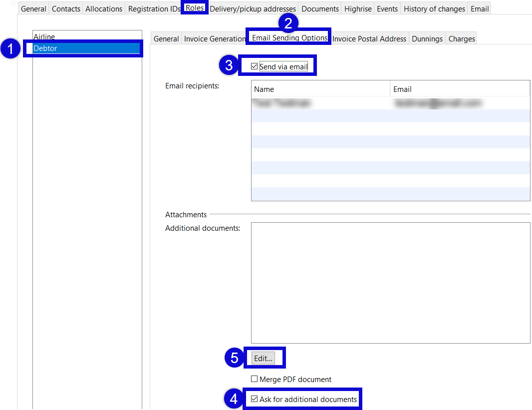532x410 pixels.
Task: Click the Edit button under Attachments
Action: click(265, 358)
